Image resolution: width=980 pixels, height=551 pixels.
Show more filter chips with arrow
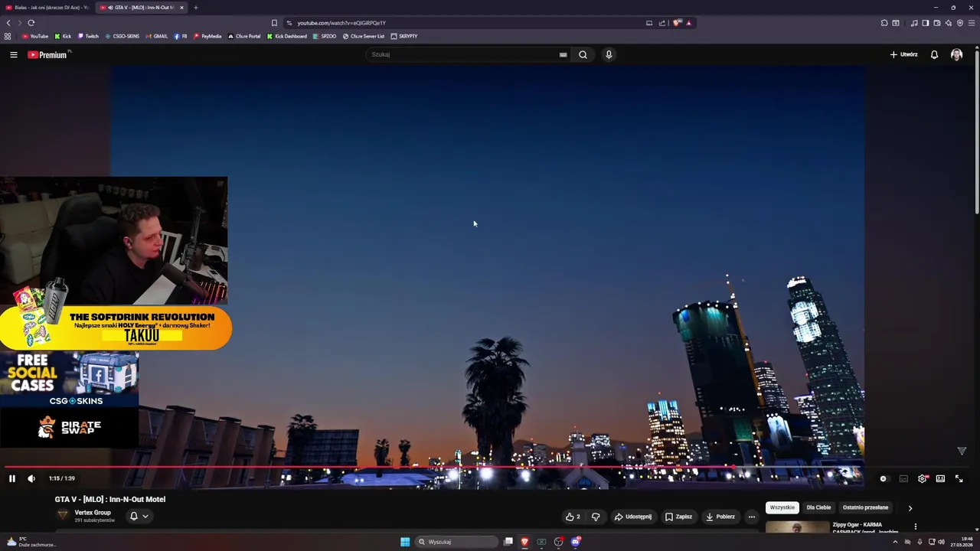click(910, 507)
